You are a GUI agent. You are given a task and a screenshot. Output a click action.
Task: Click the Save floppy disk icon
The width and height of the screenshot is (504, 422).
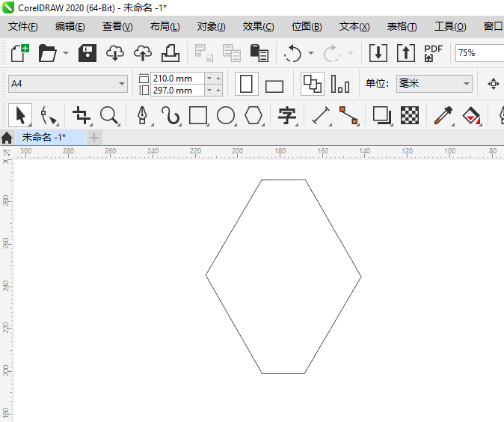(87, 53)
